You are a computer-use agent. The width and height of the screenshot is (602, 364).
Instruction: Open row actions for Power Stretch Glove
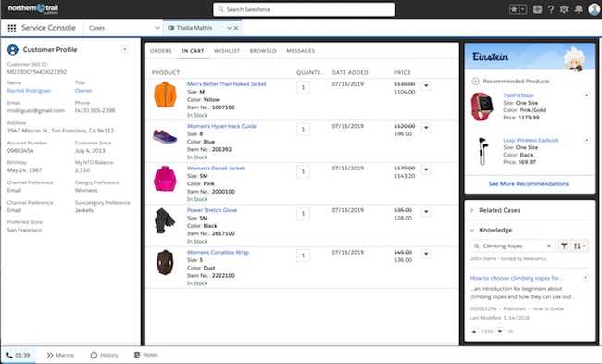point(426,212)
